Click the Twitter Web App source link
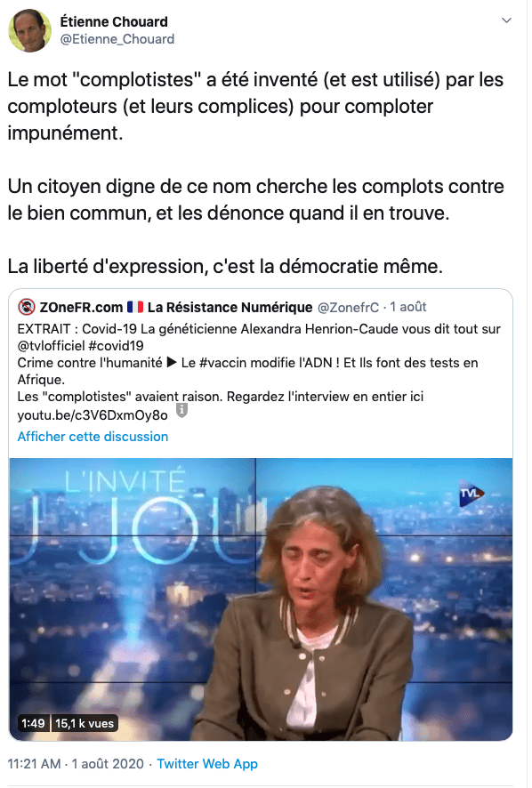Image resolution: width=532 pixels, height=788 pixels. pyautogui.click(x=207, y=763)
